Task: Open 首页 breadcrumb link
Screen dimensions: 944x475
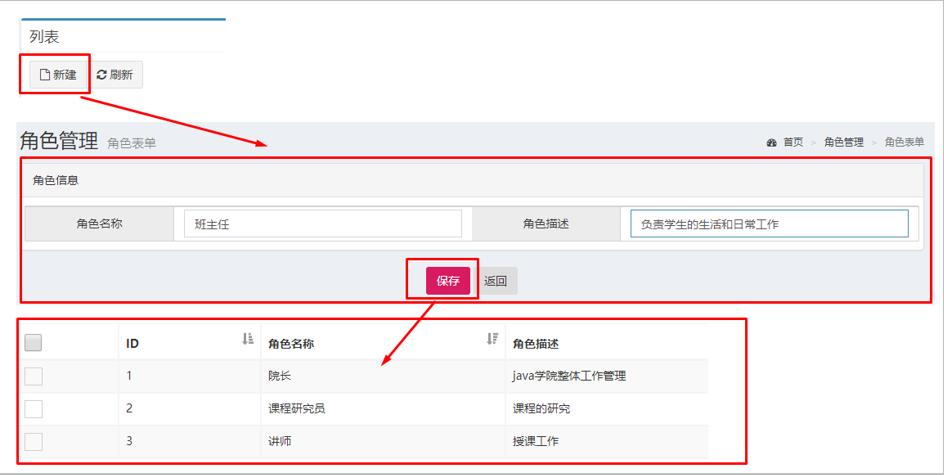Action: click(x=793, y=143)
